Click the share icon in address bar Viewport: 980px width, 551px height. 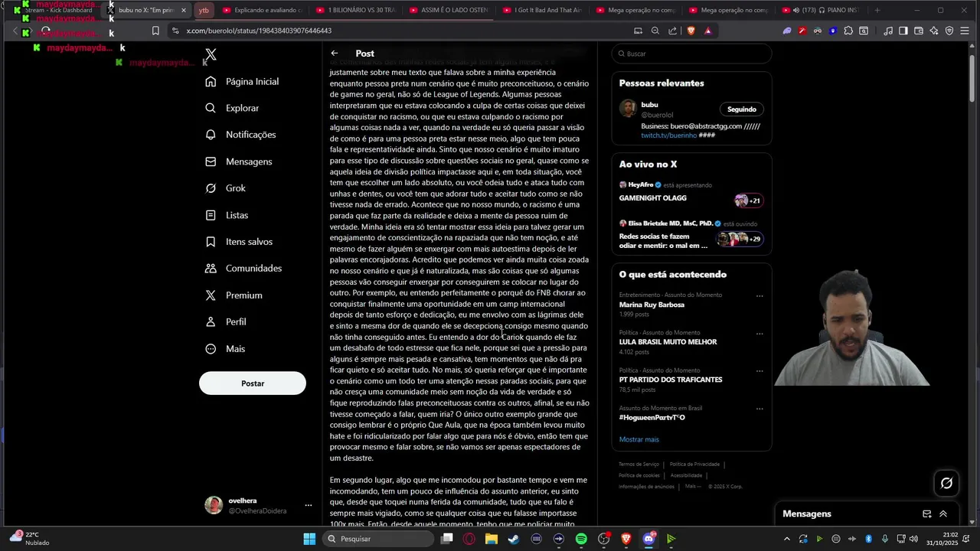(672, 31)
